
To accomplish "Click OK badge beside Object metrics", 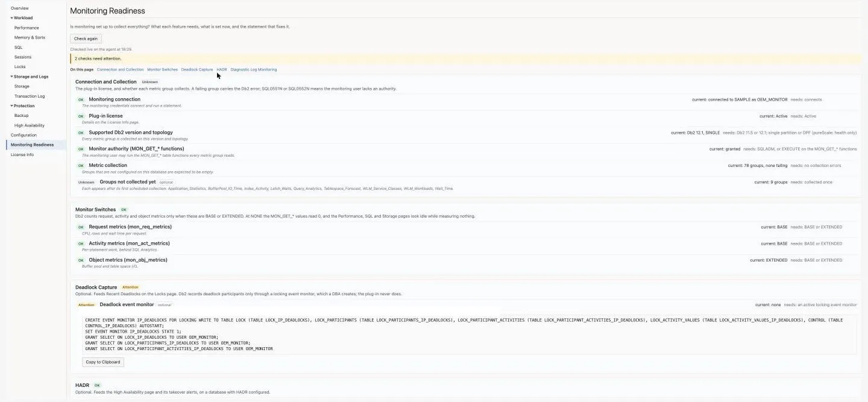I will coord(81,260).
